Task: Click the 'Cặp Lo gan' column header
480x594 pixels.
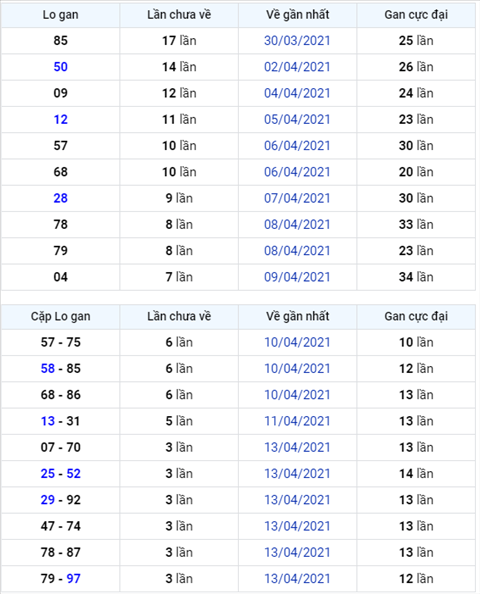Action: tap(61, 316)
